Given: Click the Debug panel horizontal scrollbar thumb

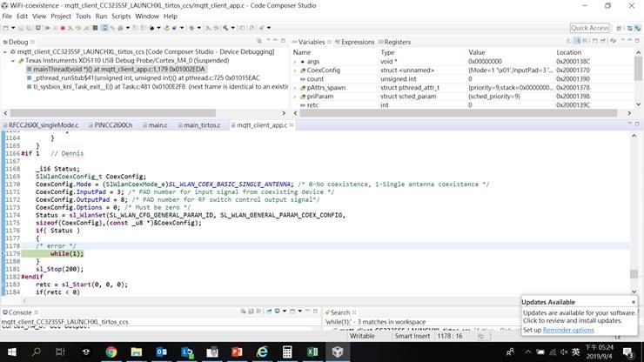Looking at the screenshot, I should tap(112, 113).
